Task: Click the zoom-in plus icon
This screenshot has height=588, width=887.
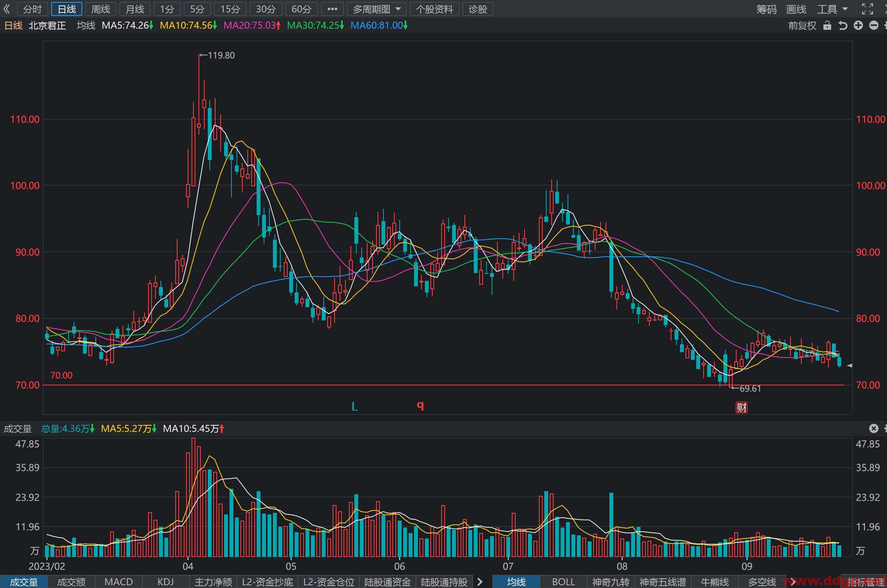Action: pyautogui.click(x=858, y=26)
